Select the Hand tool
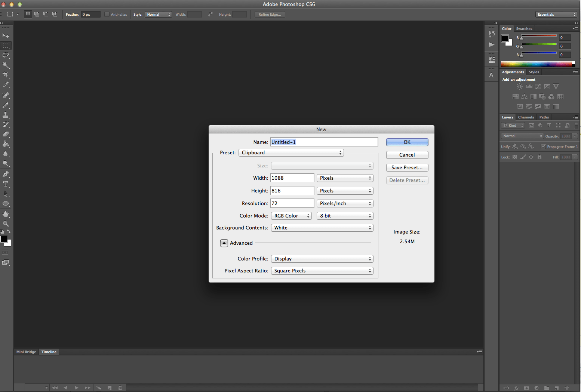 (6, 214)
